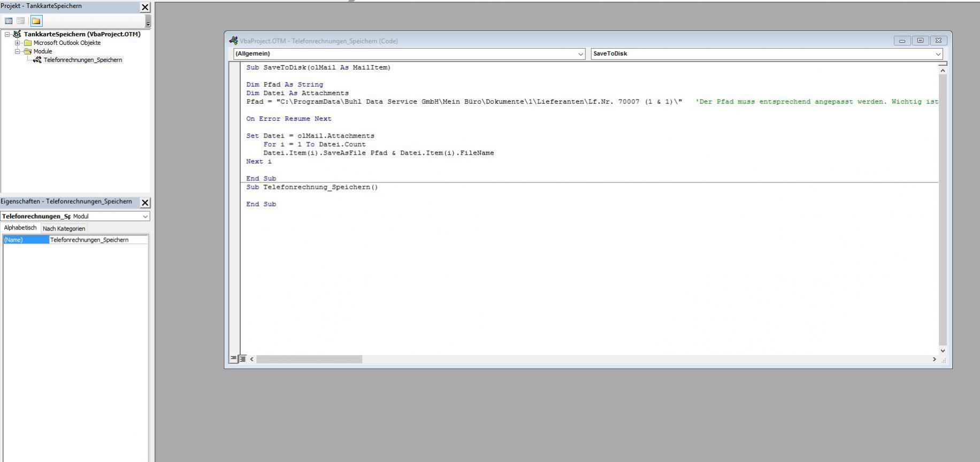Open the SaveToDisk procedure dropdown
980x462 pixels.
(x=938, y=54)
